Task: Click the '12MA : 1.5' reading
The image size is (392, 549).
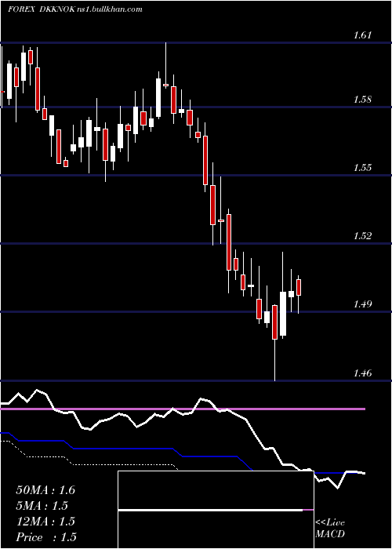Action: point(45,522)
